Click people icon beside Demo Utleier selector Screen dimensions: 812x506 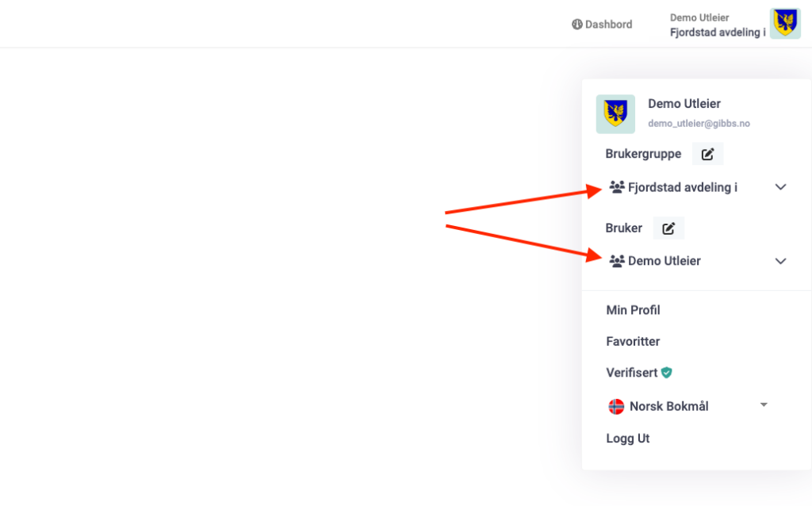617,261
